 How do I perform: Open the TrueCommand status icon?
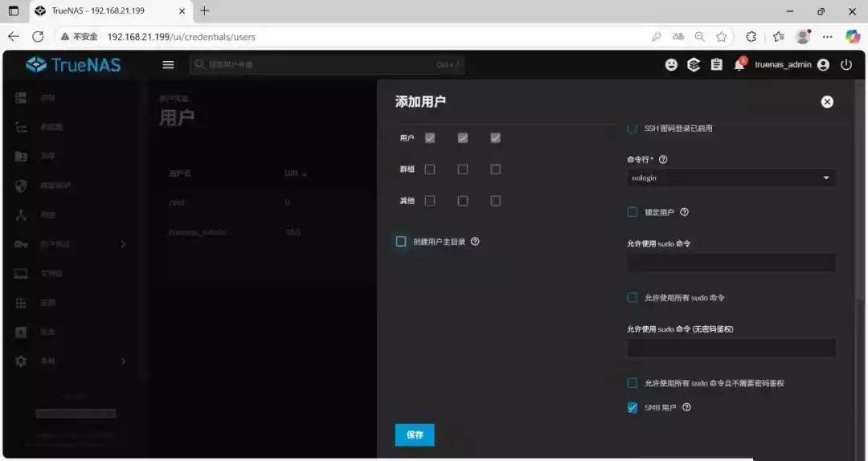694,65
